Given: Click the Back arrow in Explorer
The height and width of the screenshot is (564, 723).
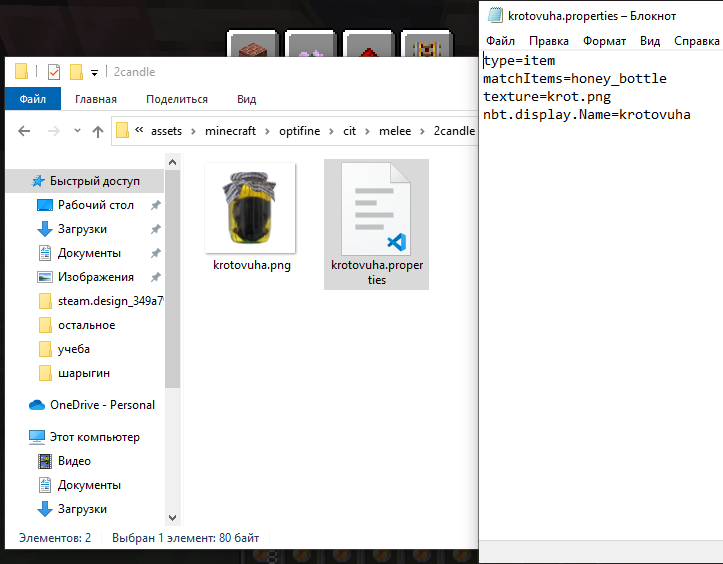Looking at the screenshot, I should click(x=24, y=131).
